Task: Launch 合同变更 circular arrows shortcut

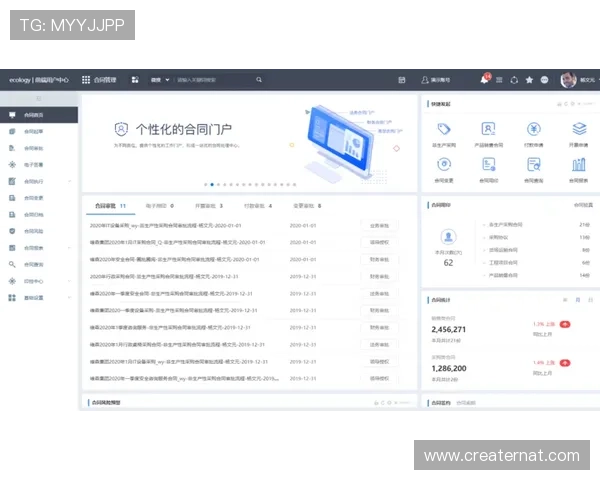Action: point(444,165)
